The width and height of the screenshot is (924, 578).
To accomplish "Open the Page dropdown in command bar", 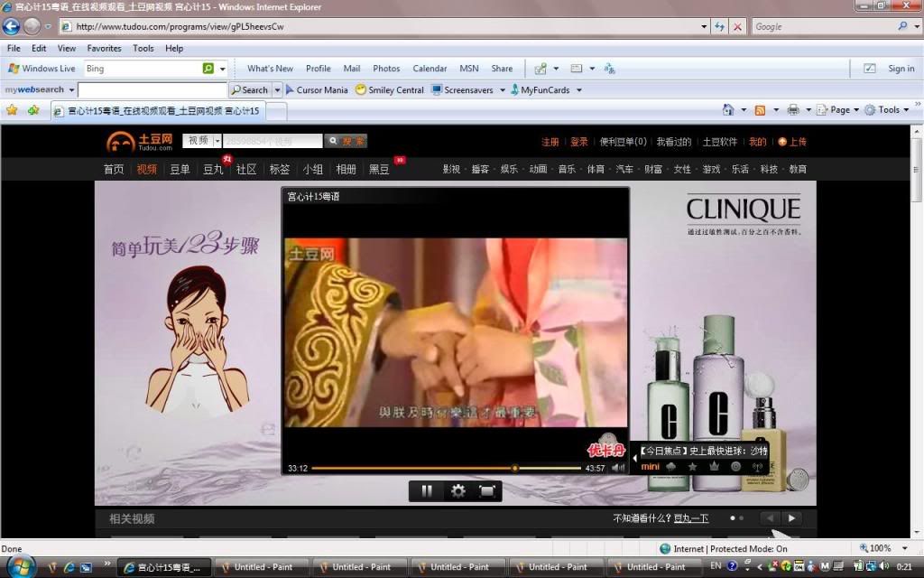I will coord(839,110).
